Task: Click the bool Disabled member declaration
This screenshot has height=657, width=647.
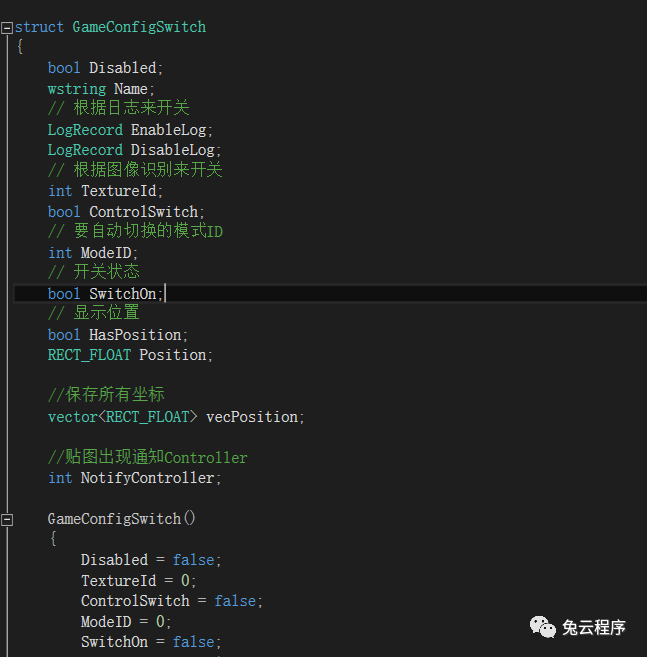Action: click(105, 68)
